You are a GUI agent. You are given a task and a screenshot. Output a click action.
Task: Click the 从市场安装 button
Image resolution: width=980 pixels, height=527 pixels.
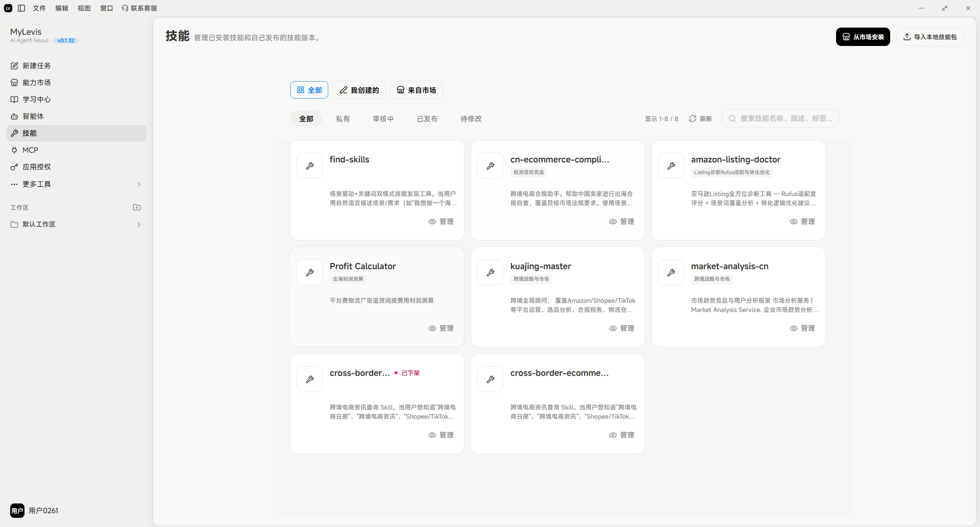(863, 37)
